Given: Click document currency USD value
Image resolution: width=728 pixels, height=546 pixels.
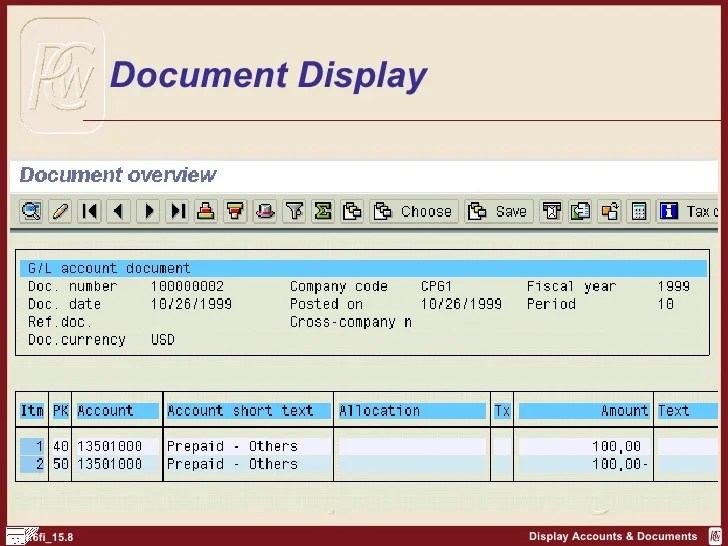Looking at the screenshot, I should coord(163,340).
